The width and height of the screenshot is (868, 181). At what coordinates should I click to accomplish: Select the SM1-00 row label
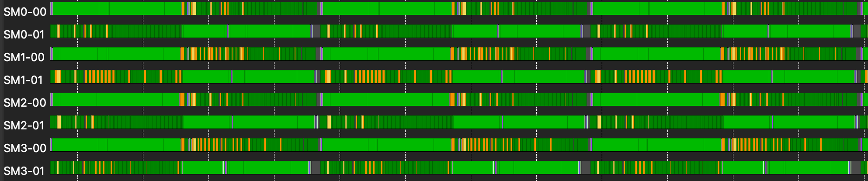[24, 57]
